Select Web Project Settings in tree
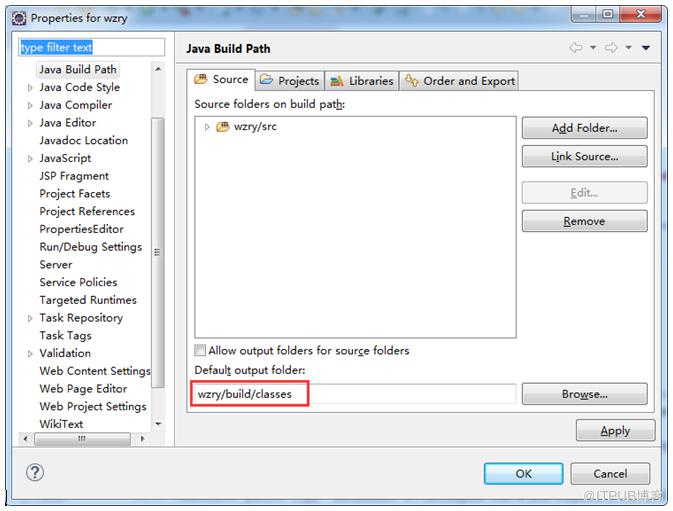The height and width of the screenshot is (511, 673). pos(93,406)
